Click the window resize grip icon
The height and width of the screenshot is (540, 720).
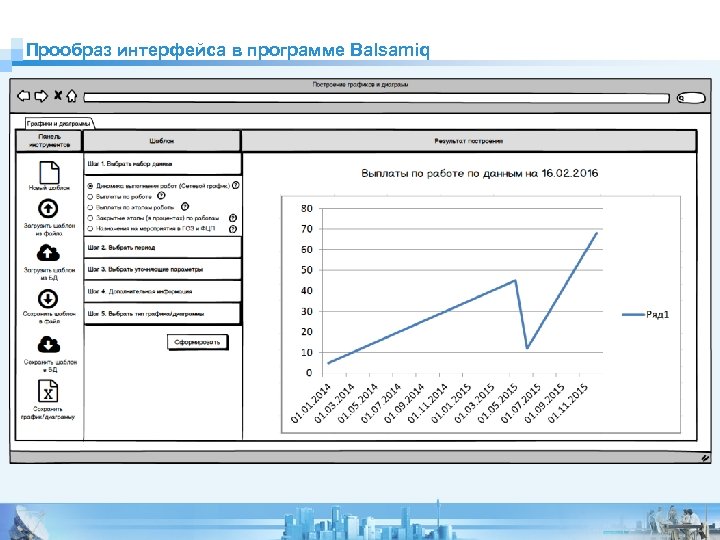coord(705,458)
